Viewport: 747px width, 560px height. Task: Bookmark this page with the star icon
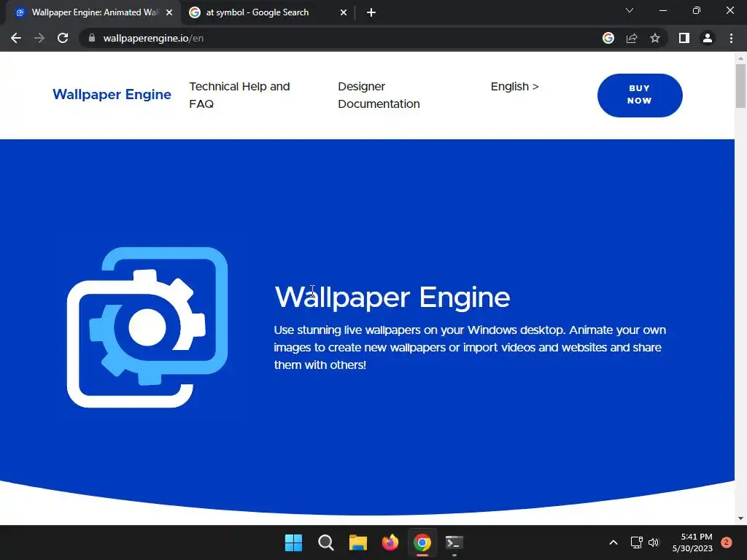click(x=655, y=38)
